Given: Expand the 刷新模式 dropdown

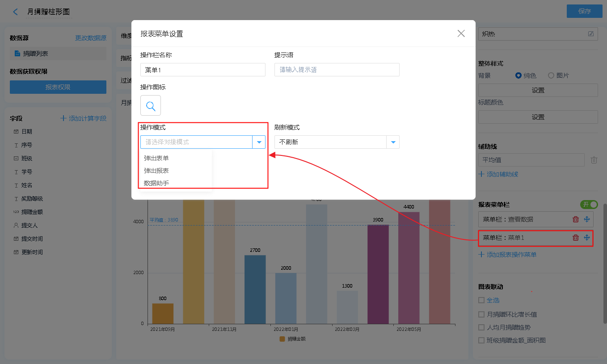Looking at the screenshot, I should 393,142.
